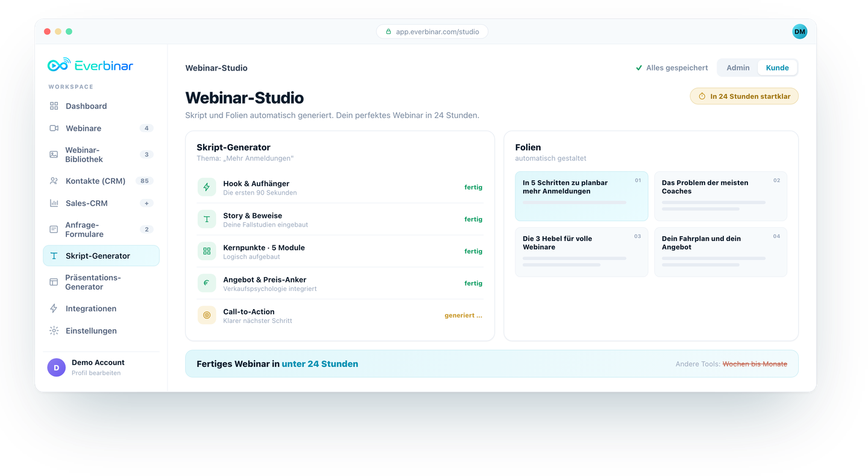Click the Webinar-Bibliothek image icon

54,155
